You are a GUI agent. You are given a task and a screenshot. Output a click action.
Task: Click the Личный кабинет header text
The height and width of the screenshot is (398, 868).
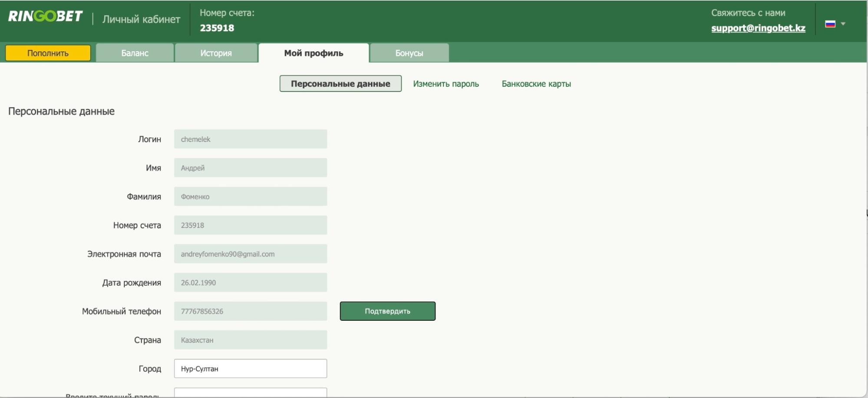141,19
